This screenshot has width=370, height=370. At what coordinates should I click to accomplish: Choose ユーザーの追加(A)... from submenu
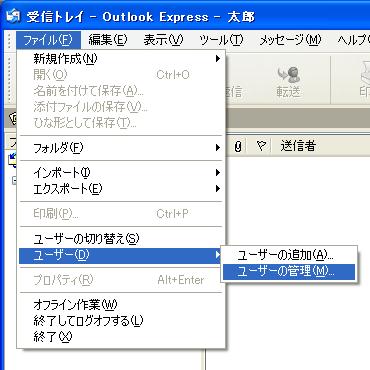click(289, 256)
